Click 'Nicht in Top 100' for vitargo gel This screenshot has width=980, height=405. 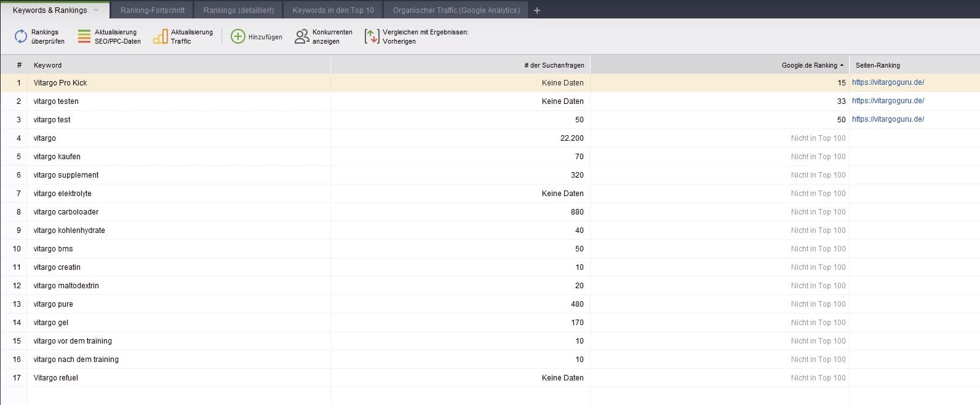point(818,323)
